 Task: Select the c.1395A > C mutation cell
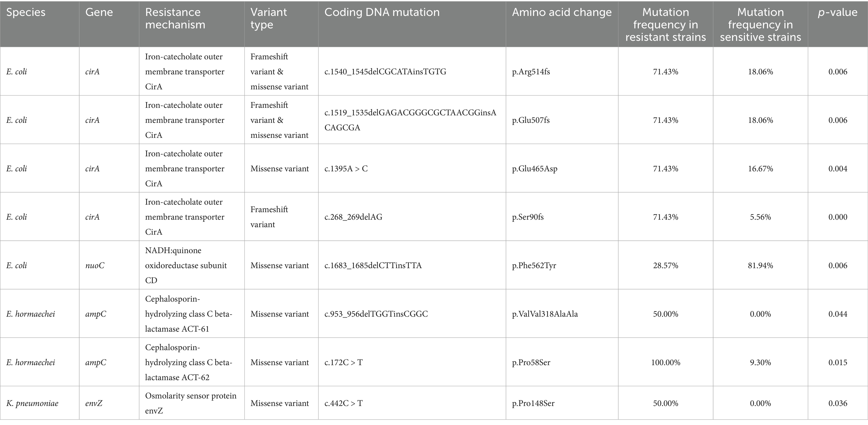tap(346, 168)
